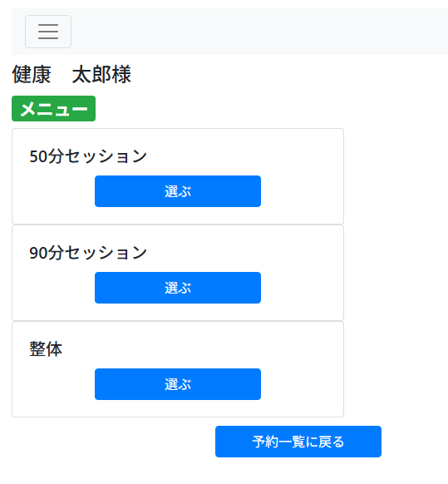The height and width of the screenshot is (484, 448).
Task: Select the 整体 menu card
Action: 178,369
